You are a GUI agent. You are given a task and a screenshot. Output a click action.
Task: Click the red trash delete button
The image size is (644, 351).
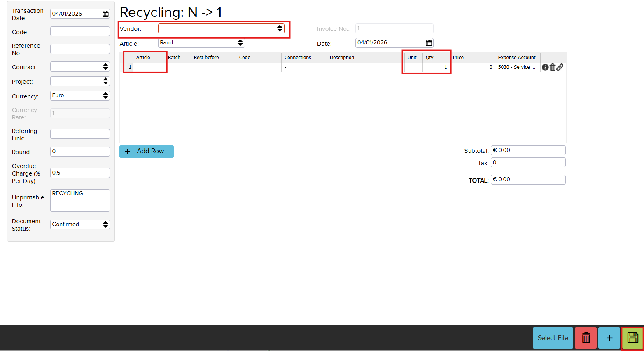coord(586,338)
